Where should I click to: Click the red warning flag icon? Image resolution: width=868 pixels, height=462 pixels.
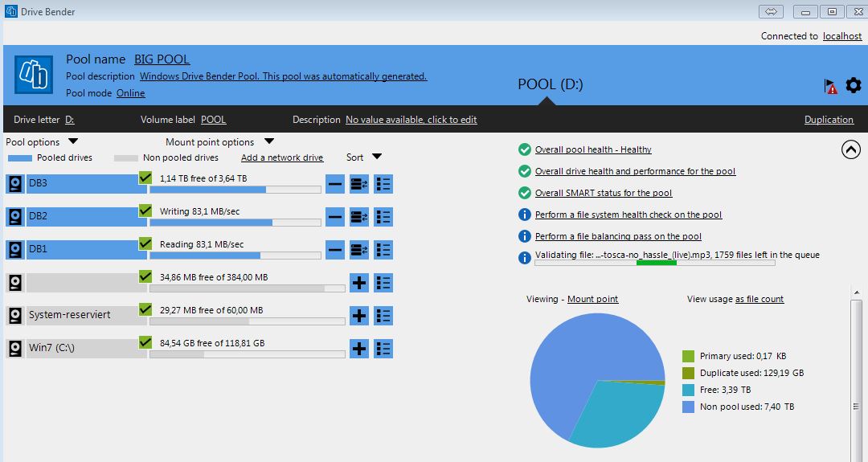pyautogui.click(x=830, y=86)
